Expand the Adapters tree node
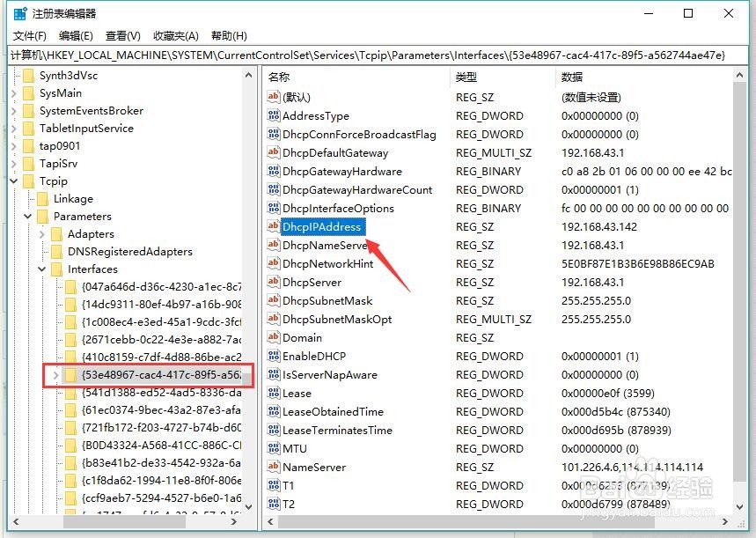The height and width of the screenshot is (538, 756). pyautogui.click(x=42, y=234)
